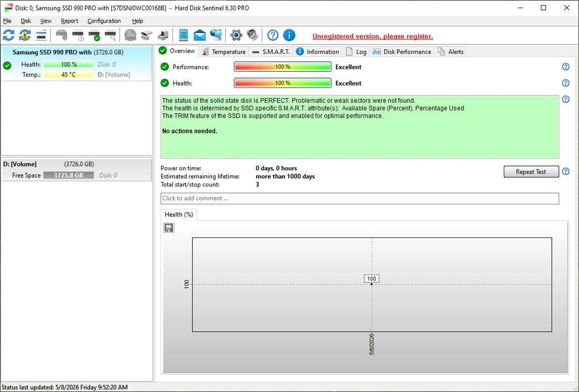Open the File menu
The image size is (579, 392).
click(x=7, y=21)
